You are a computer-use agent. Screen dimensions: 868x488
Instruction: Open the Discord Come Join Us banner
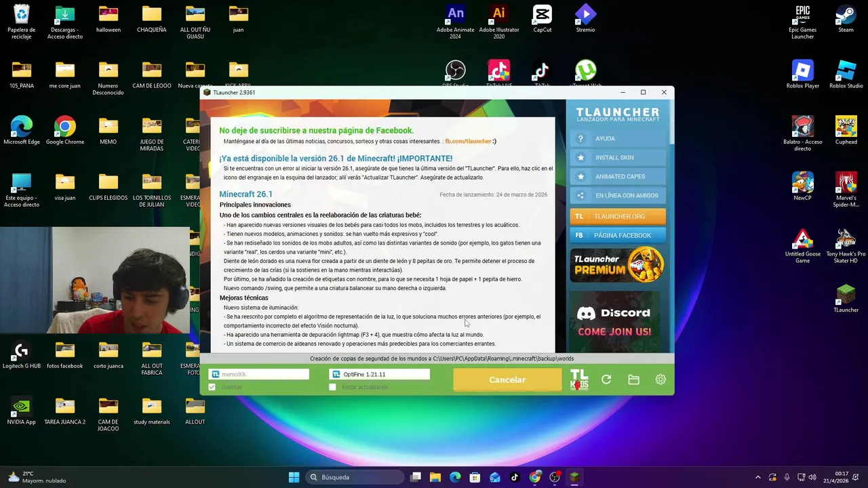pos(614,321)
